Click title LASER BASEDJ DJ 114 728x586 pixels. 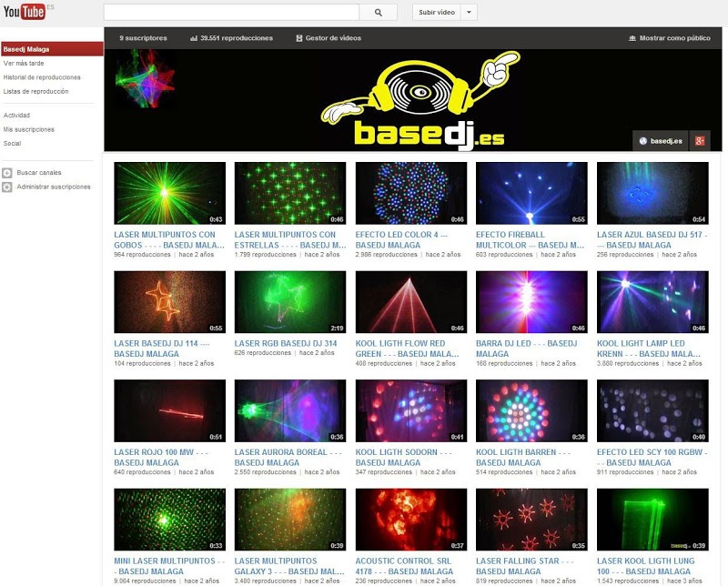click(162, 349)
